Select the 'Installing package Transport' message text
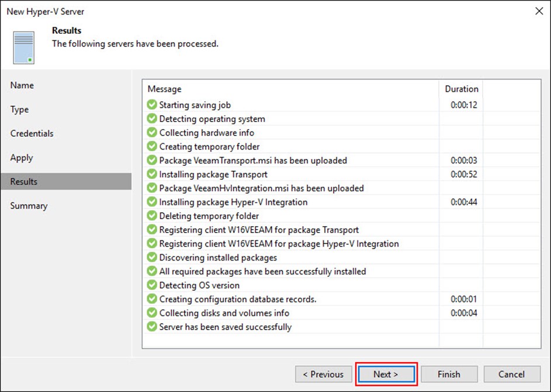This screenshot has height=392, width=551. coord(213,174)
